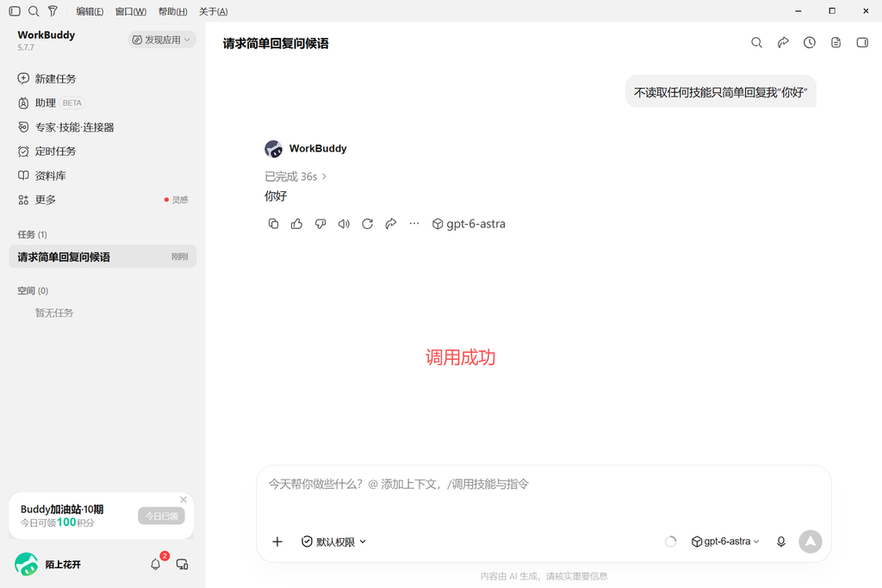882x588 pixels.
Task: Click the thumbs-down icon under reply
Action: pos(320,224)
